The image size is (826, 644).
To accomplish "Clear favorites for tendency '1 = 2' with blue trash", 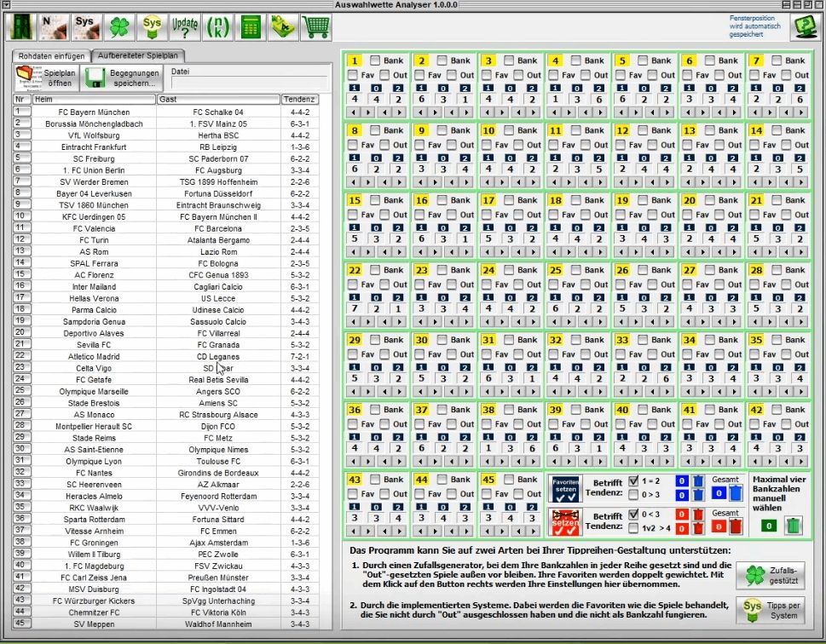I will 698,480.
